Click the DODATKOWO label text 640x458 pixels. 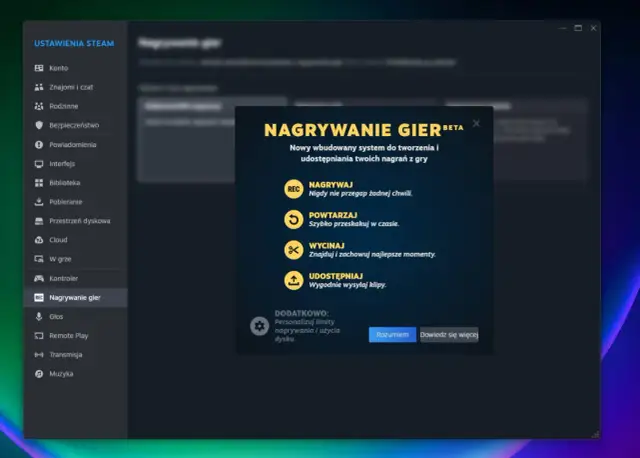(x=302, y=313)
